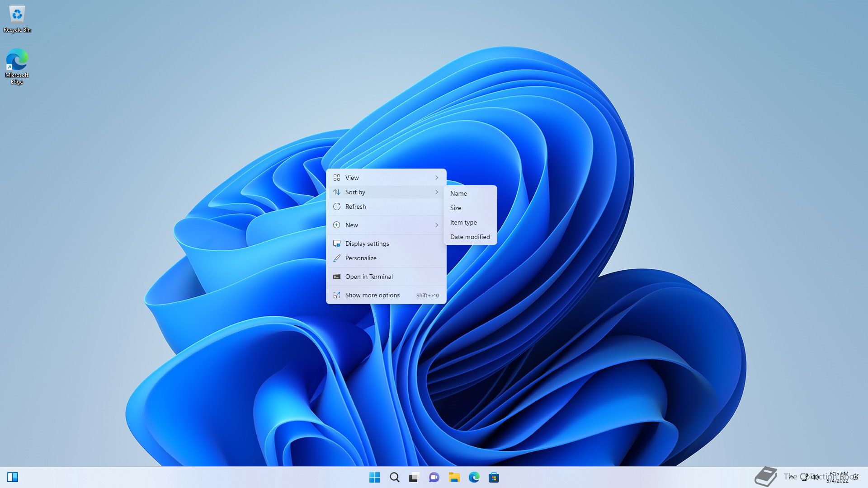Select Personalize in the context menu
The width and height of the screenshot is (868, 488).
(386, 258)
